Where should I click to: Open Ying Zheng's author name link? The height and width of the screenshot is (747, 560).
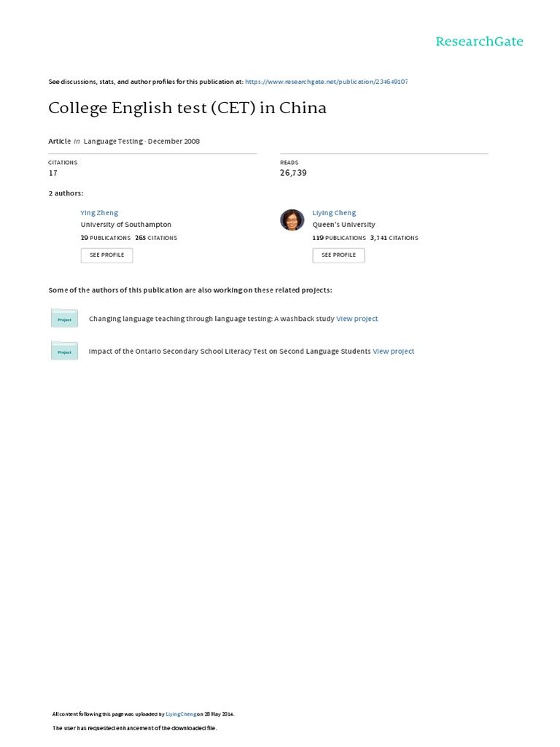tap(99, 213)
